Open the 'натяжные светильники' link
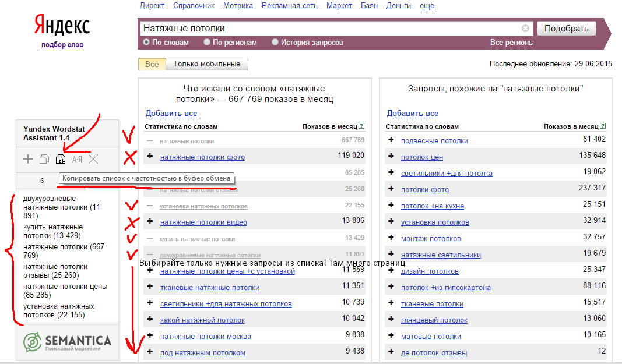Screen dimensions: 622x364 tap(441, 255)
